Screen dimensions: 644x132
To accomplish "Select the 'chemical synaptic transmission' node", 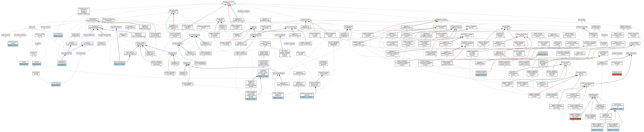I will point(324,73).
